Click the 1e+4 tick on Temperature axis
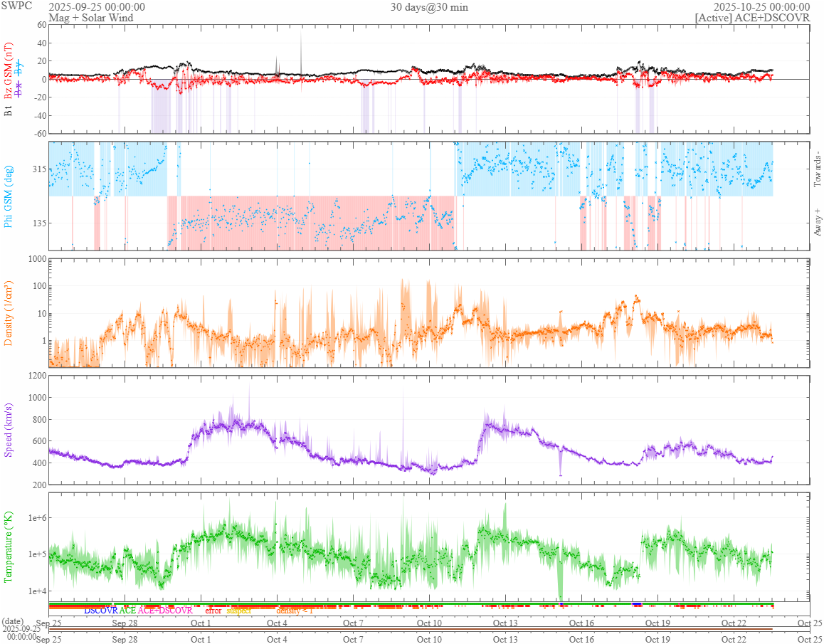Screen dimensions: 824x644 [x=36, y=591]
